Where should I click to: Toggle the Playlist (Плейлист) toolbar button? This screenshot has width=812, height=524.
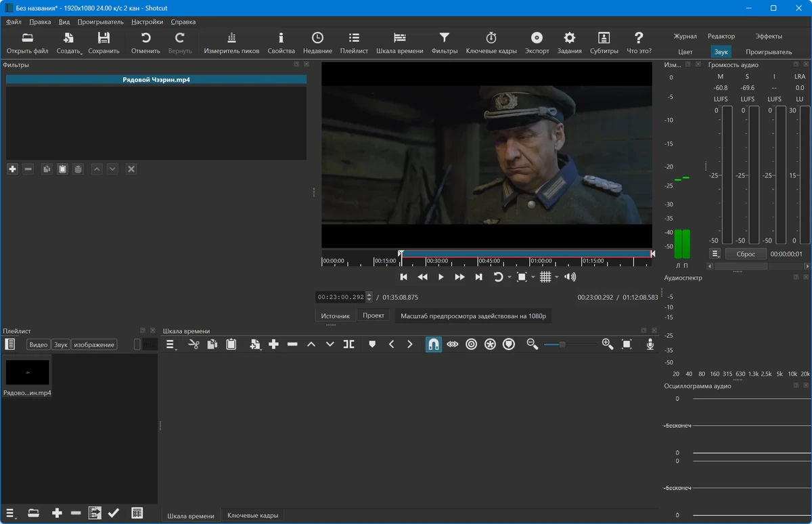[x=354, y=43]
